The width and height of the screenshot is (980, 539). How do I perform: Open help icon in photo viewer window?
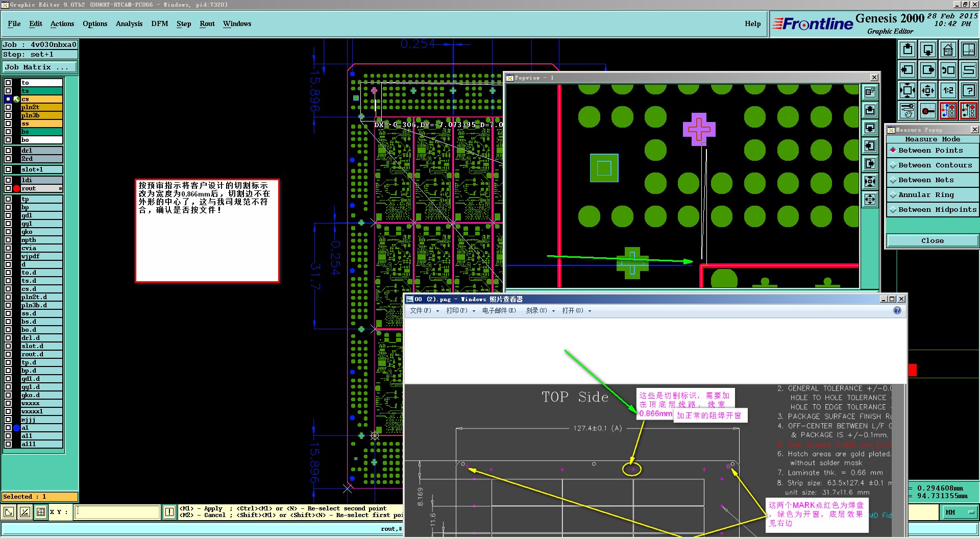pos(897,310)
